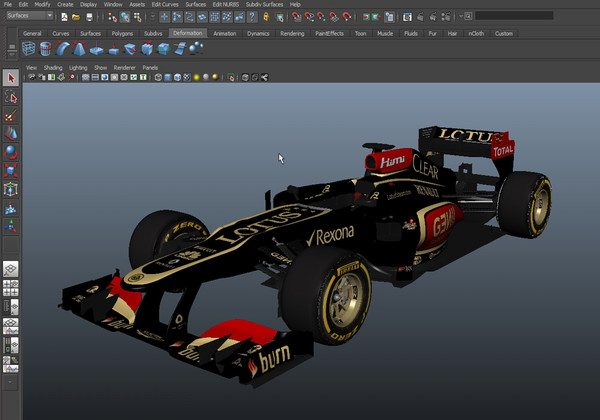
Task: Click the bubbles/Jiggle deformer shelf icon
Action: point(196,48)
